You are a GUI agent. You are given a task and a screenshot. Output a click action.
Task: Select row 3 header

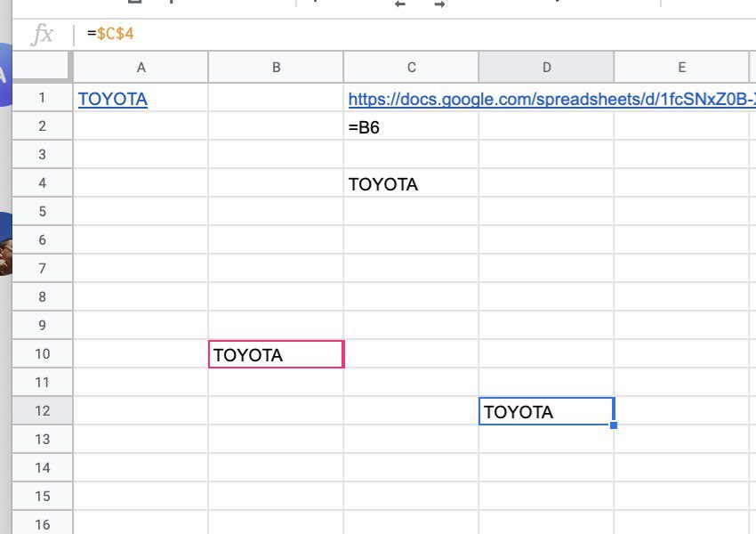click(x=43, y=155)
